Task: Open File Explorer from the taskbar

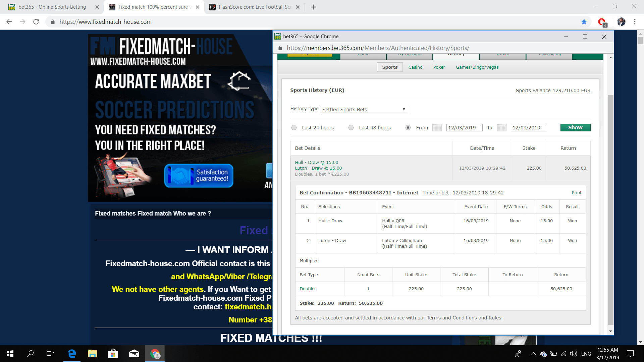Action: (x=92, y=354)
